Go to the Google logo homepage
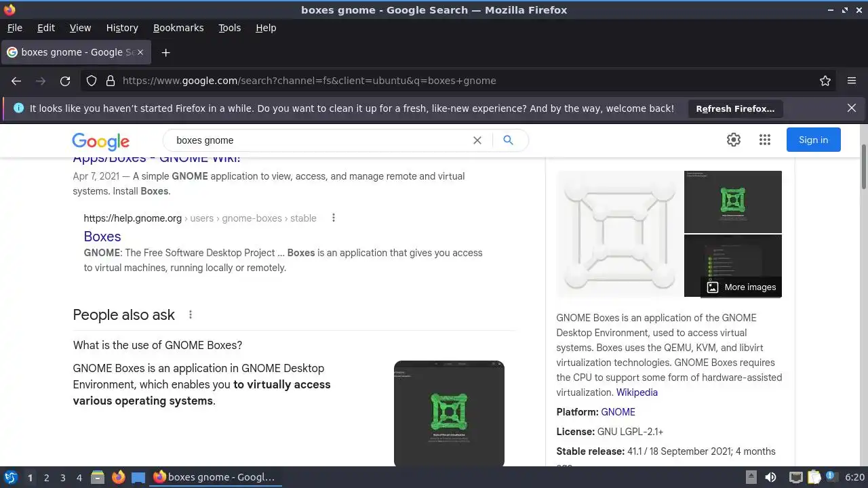Viewport: 868px width, 488px height. (x=101, y=141)
